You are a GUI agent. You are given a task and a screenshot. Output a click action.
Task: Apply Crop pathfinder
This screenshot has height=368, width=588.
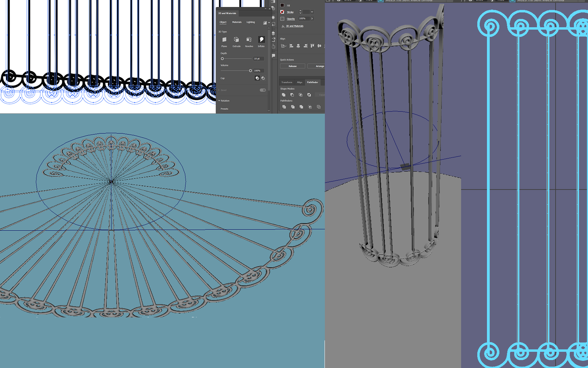click(310, 107)
